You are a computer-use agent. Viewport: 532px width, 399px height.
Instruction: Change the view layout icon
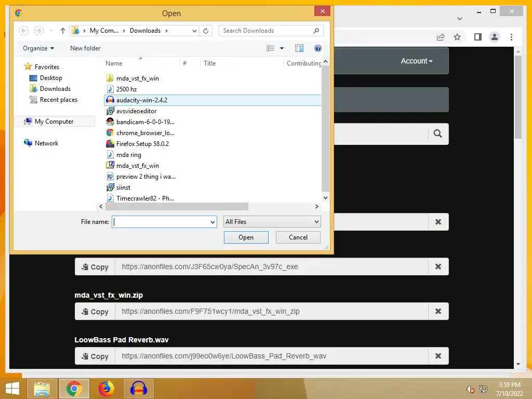pyautogui.click(x=270, y=48)
